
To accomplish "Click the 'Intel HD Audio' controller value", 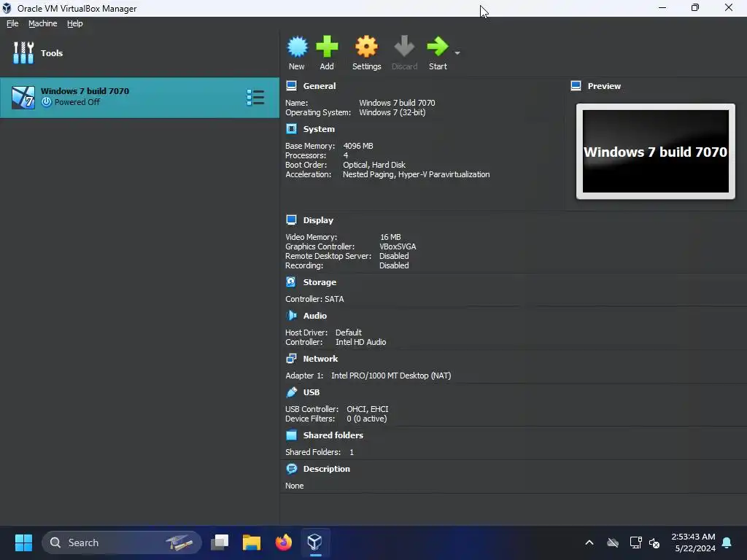I will 360,342.
